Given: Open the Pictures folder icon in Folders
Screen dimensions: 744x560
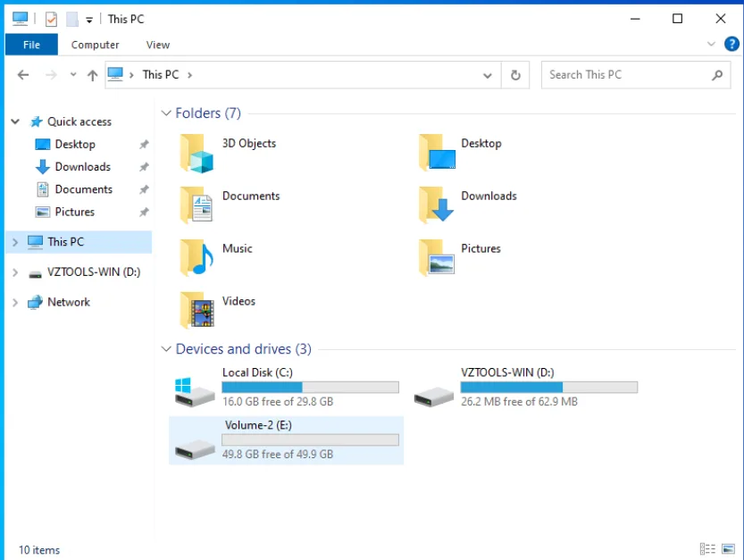Looking at the screenshot, I should [437, 258].
